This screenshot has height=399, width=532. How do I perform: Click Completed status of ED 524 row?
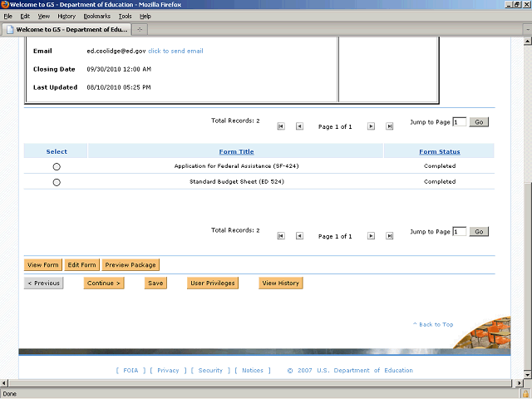point(440,181)
